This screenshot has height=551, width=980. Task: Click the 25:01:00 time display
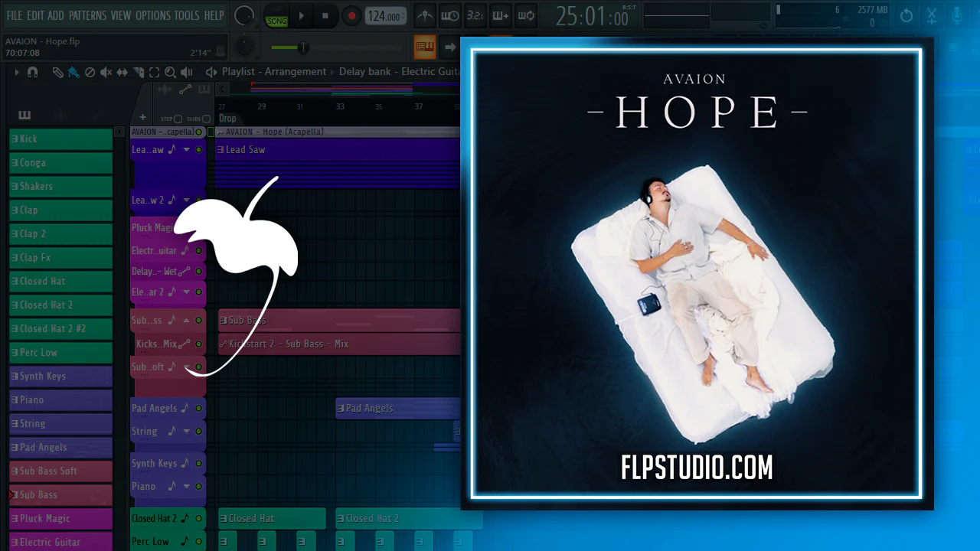pyautogui.click(x=591, y=16)
